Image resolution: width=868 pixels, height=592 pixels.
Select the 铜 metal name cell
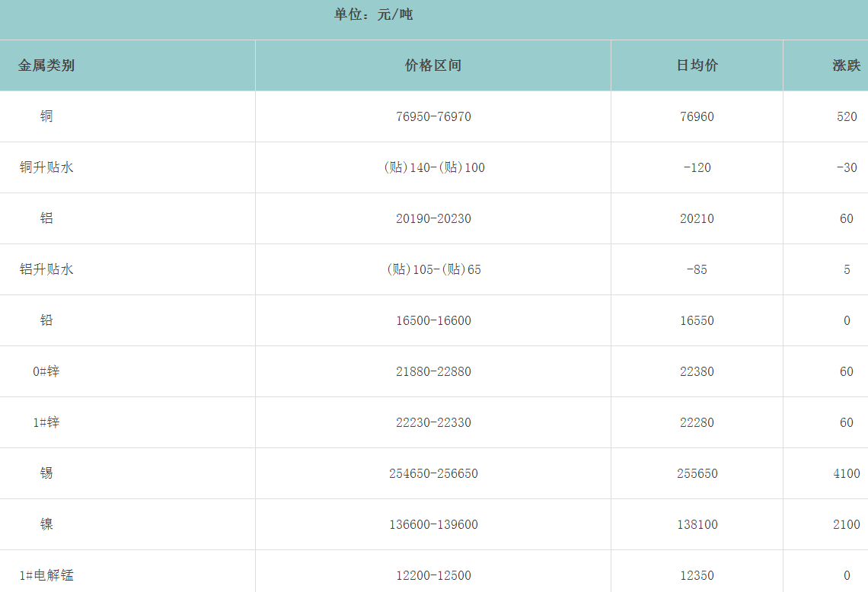(46, 116)
